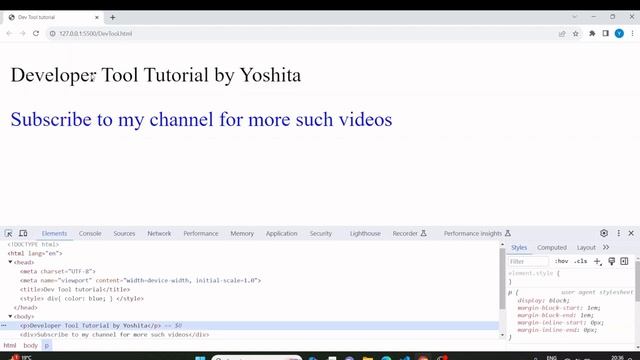Go back in browser history

coord(9,33)
